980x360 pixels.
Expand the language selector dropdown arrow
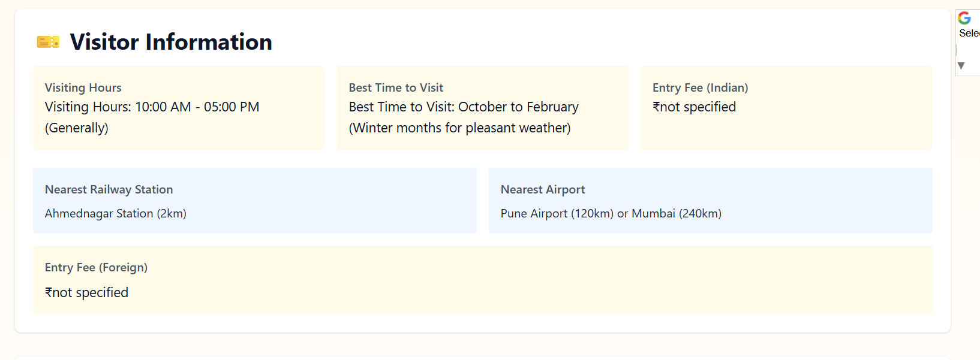pyautogui.click(x=961, y=65)
